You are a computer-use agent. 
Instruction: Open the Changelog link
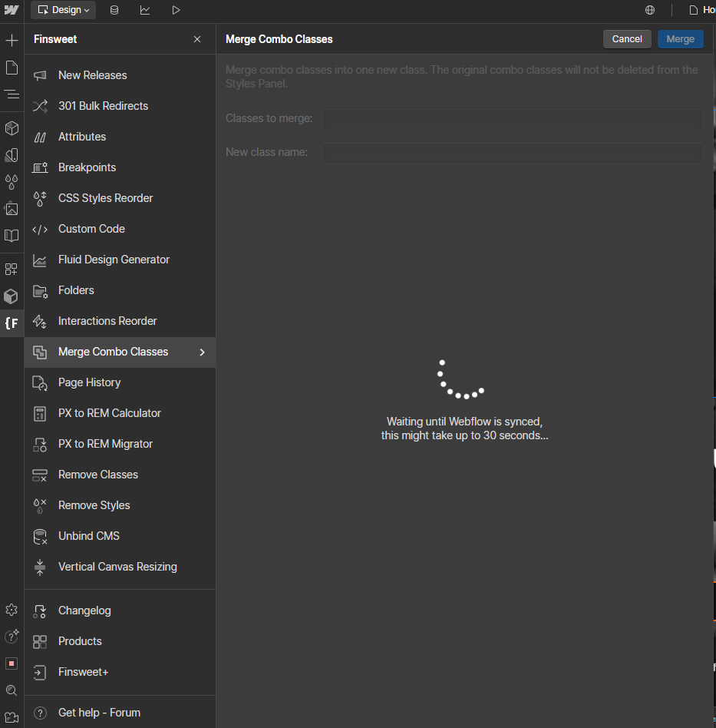[120, 611]
